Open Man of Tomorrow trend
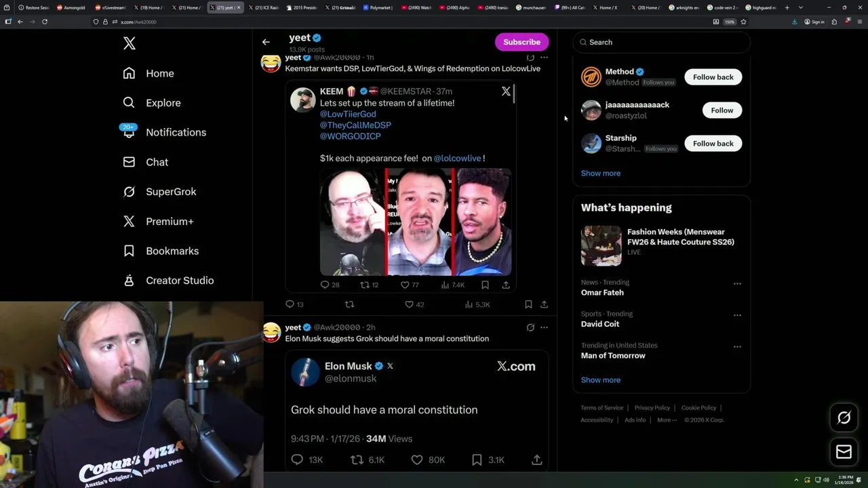868x488 pixels. pyautogui.click(x=613, y=355)
